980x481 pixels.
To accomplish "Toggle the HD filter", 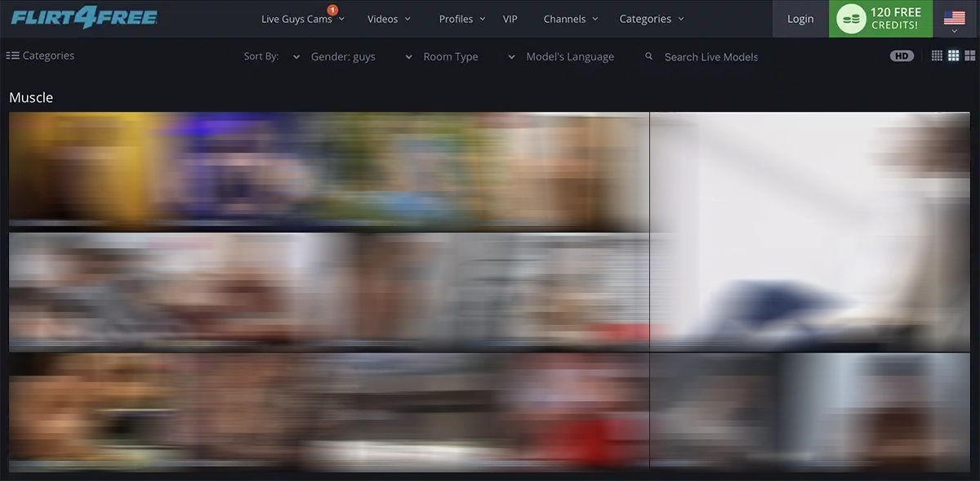I will [x=902, y=56].
